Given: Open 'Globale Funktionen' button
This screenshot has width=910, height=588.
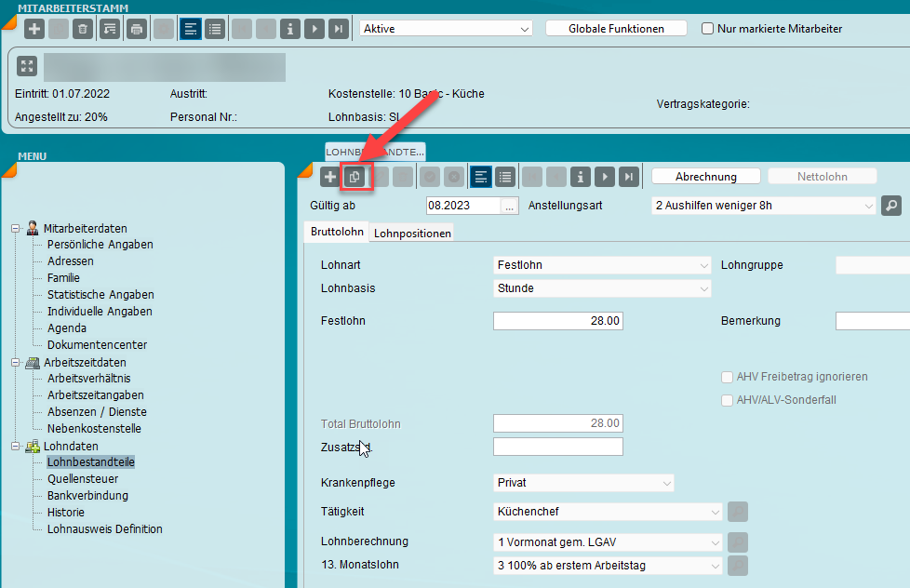Looking at the screenshot, I should pyautogui.click(x=616, y=29).
